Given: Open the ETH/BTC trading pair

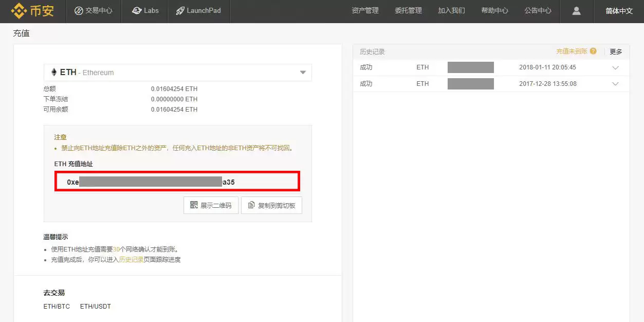Looking at the screenshot, I should click(x=56, y=306).
